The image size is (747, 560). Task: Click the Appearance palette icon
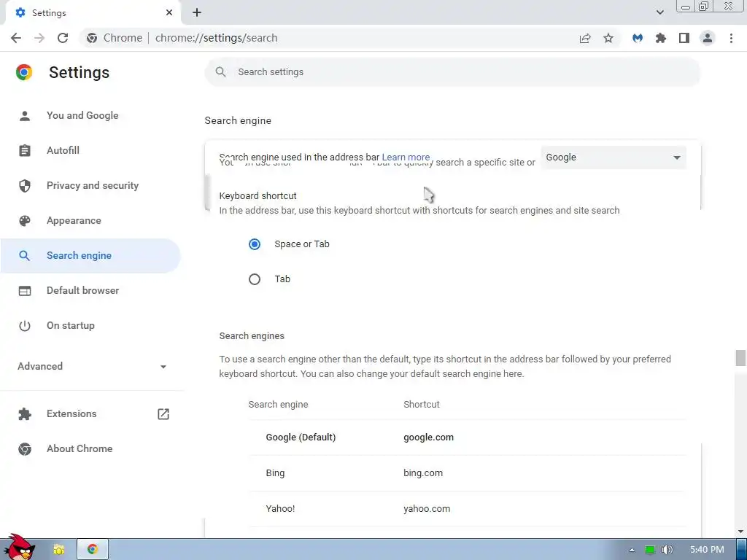[24, 220]
